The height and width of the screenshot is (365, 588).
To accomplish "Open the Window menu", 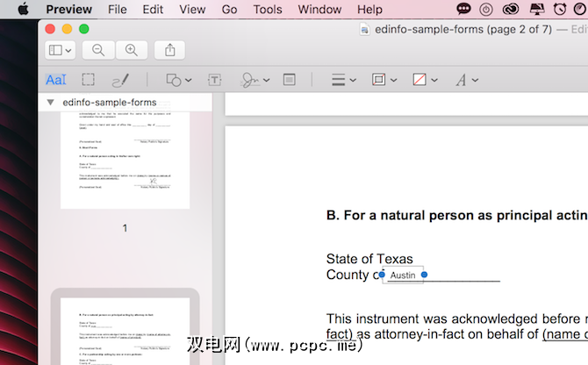I will [319, 10].
